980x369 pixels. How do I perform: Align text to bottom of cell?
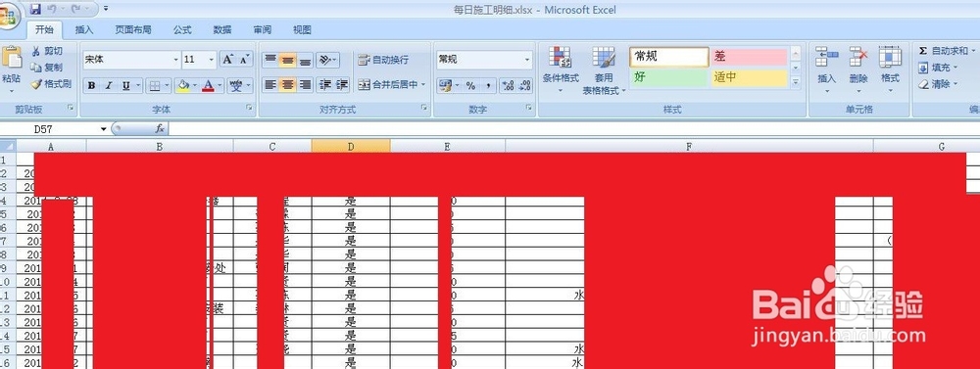[x=305, y=60]
